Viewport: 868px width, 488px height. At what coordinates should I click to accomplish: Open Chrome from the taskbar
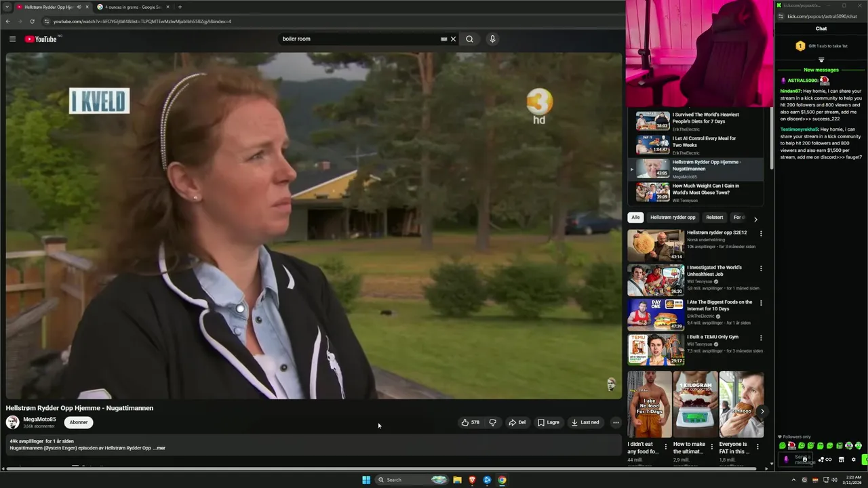click(502, 480)
